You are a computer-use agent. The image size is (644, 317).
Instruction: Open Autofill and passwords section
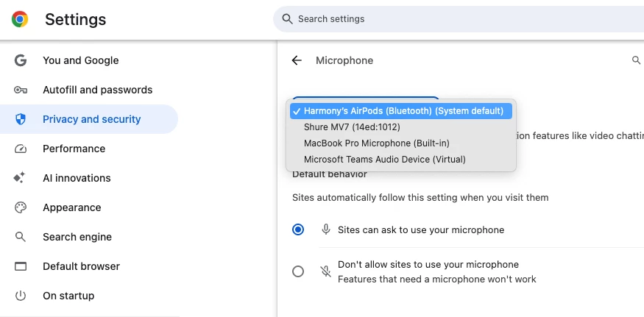tap(89, 90)
